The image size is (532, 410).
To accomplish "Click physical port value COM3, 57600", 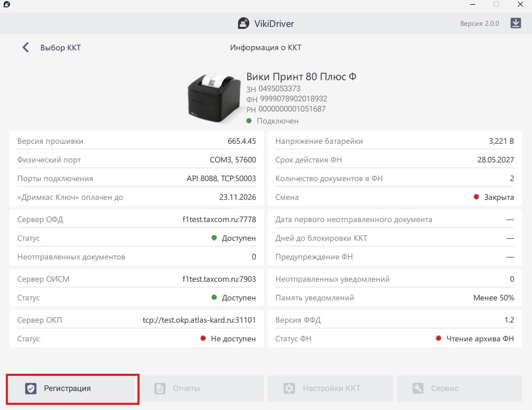I will tap(233, 160).
